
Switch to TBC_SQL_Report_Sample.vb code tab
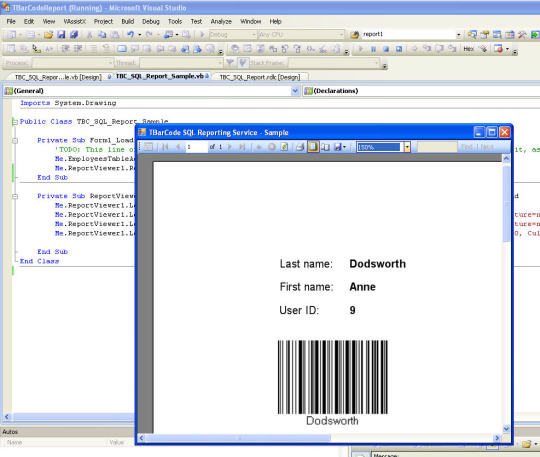click(x=160, y=76)
